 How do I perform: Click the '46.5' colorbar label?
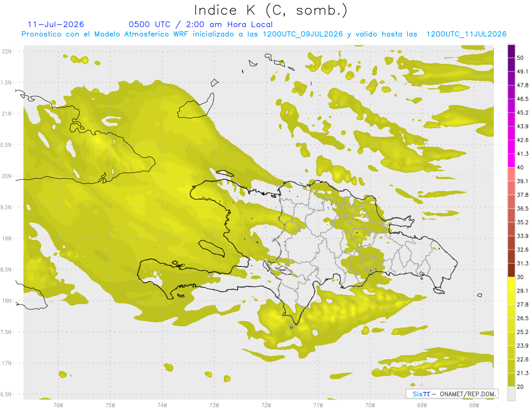point(522,99)
